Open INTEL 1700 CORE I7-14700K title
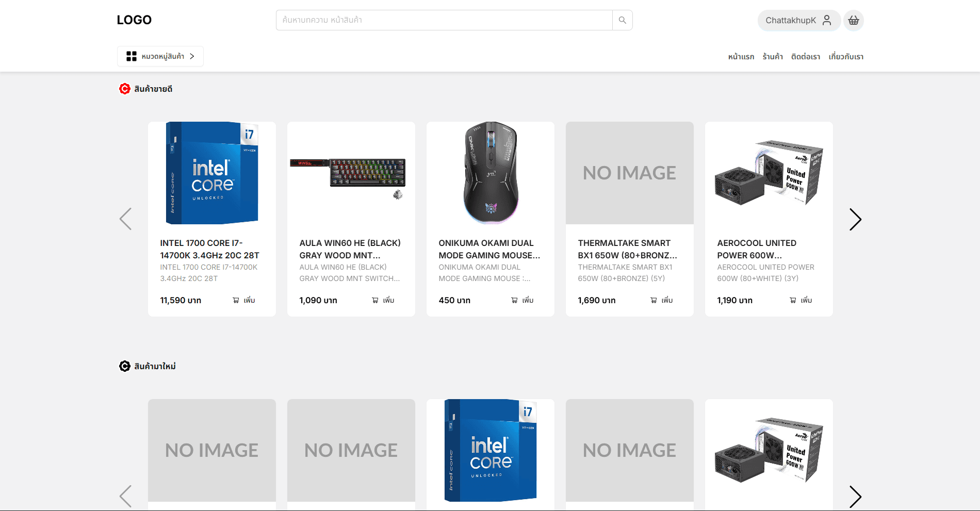 coord(210,249)
